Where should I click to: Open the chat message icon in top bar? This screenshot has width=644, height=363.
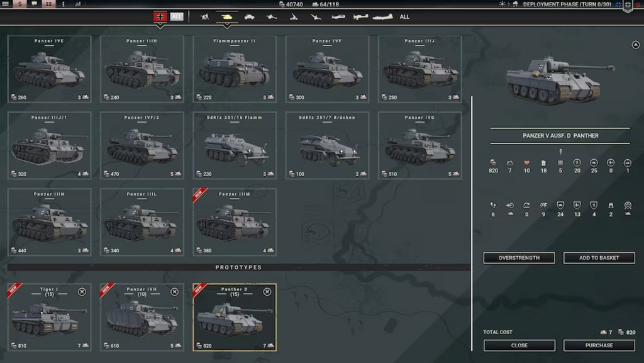click(x=34, y=4)
